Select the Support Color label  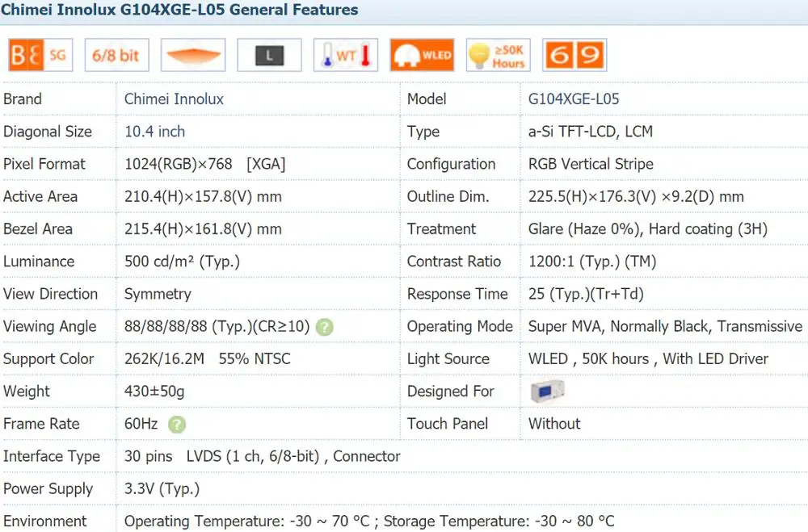click(x=48, y=359)
